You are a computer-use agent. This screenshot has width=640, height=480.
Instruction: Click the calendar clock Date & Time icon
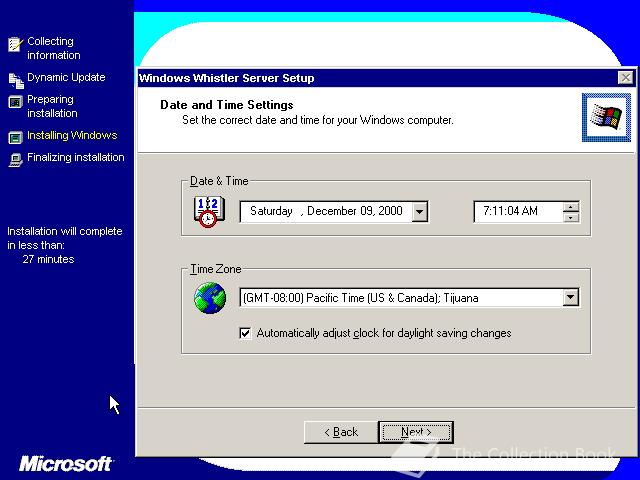click(x=209, y=211)
